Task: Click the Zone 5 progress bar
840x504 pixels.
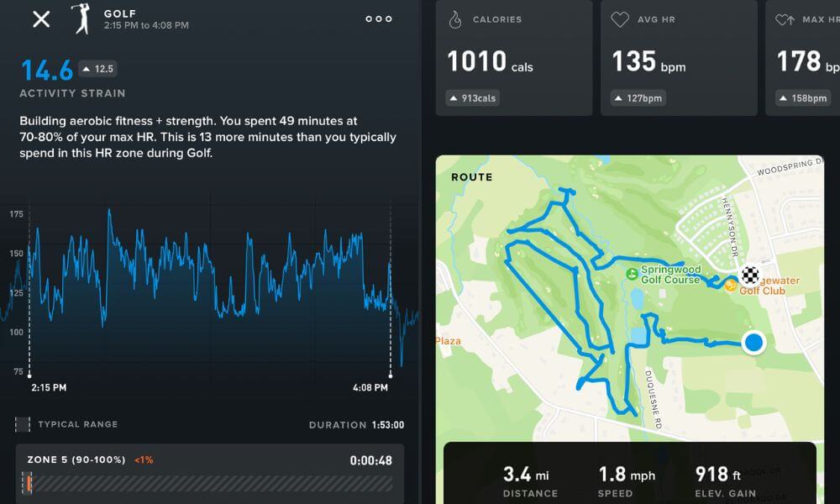Action: click(208, 485)
